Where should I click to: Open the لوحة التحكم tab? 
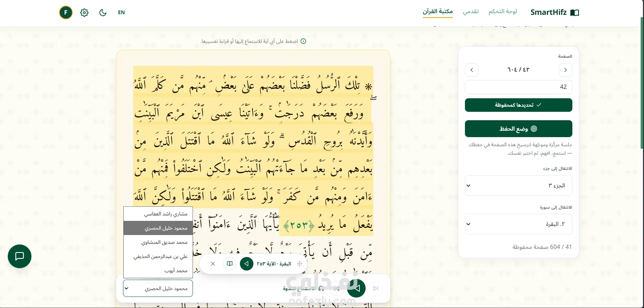point(503,11)
